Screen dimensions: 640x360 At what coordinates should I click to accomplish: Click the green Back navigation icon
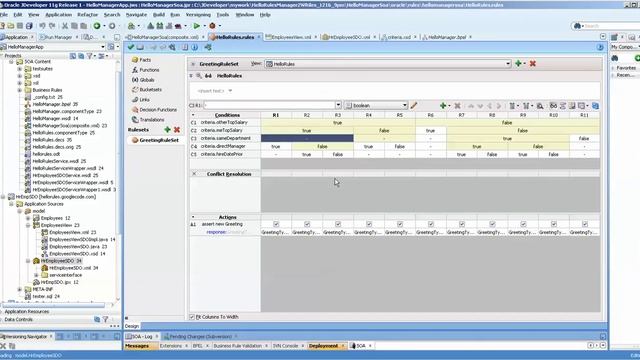(97, 26)
